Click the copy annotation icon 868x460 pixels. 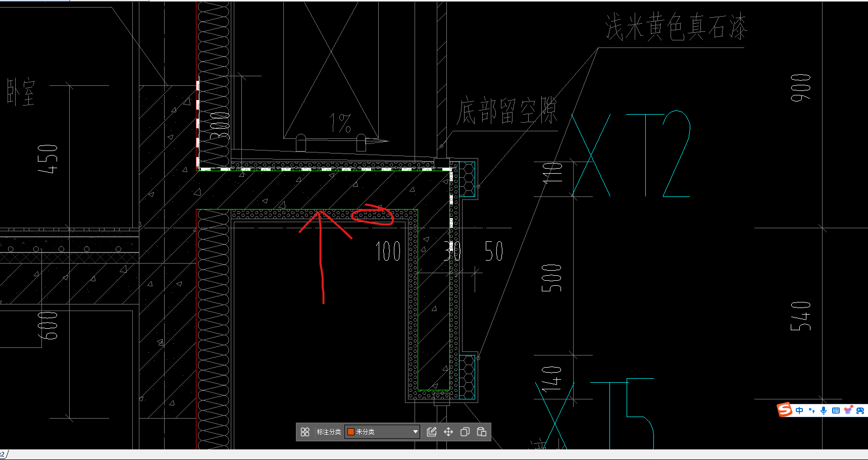coord(465,432)
